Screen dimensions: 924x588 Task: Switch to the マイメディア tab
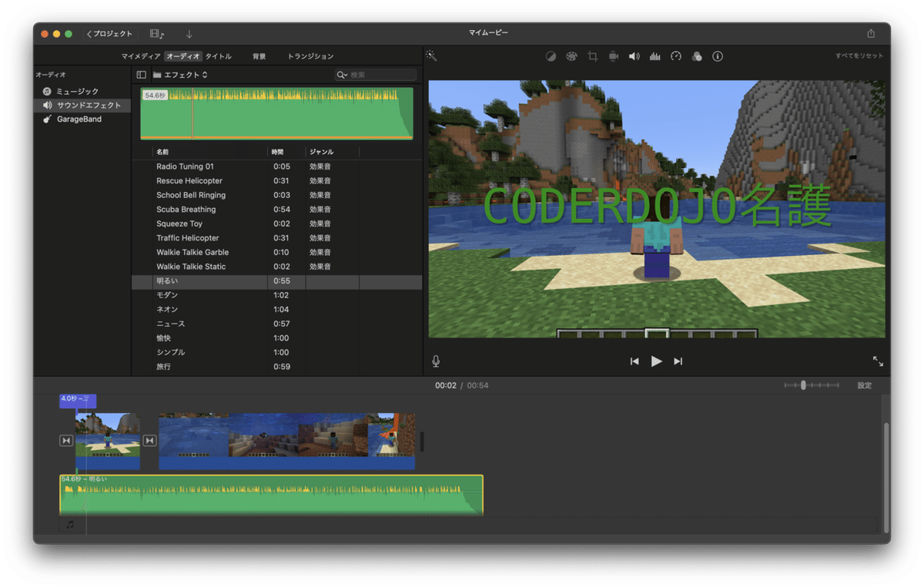(x=141, y=56)
